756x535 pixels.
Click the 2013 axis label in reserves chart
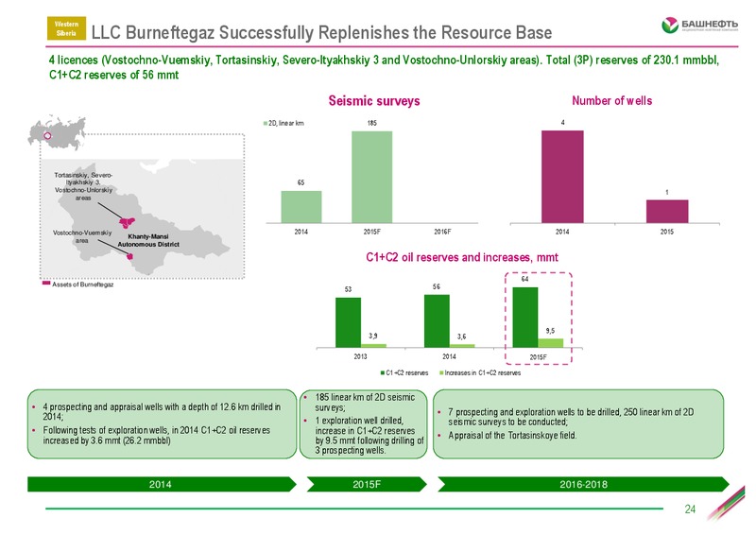[360, 356]
